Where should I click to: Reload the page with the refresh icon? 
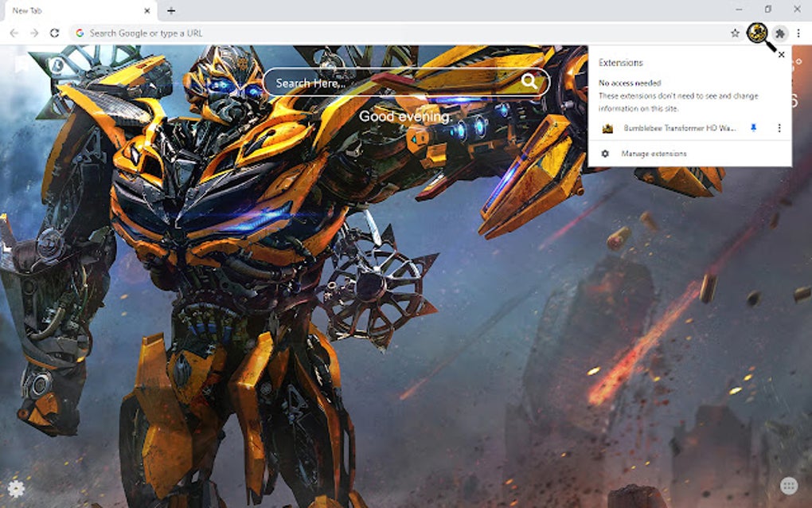point(53,33)
